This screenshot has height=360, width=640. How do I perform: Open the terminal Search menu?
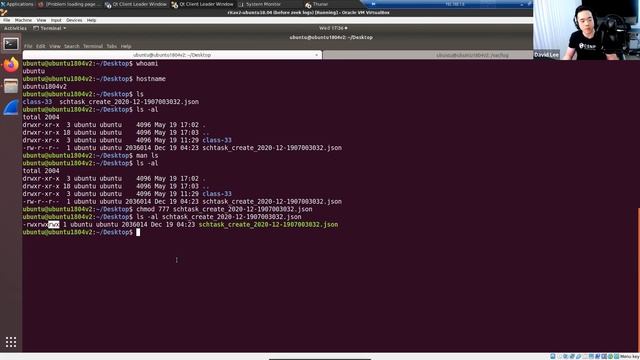(71, 46)
